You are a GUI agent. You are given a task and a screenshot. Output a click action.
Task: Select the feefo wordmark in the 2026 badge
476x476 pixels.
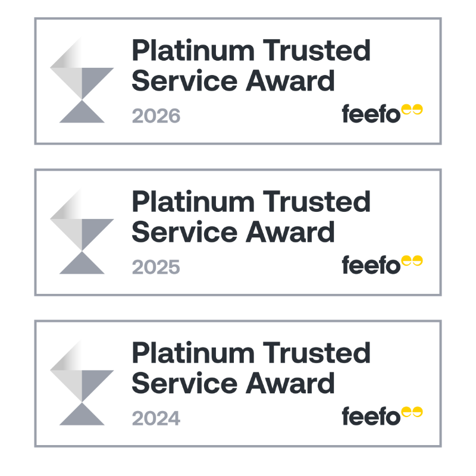pos(371,114)
